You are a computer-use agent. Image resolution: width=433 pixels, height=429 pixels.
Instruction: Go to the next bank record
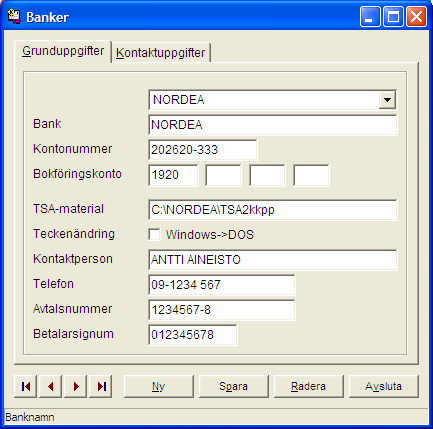76,386
